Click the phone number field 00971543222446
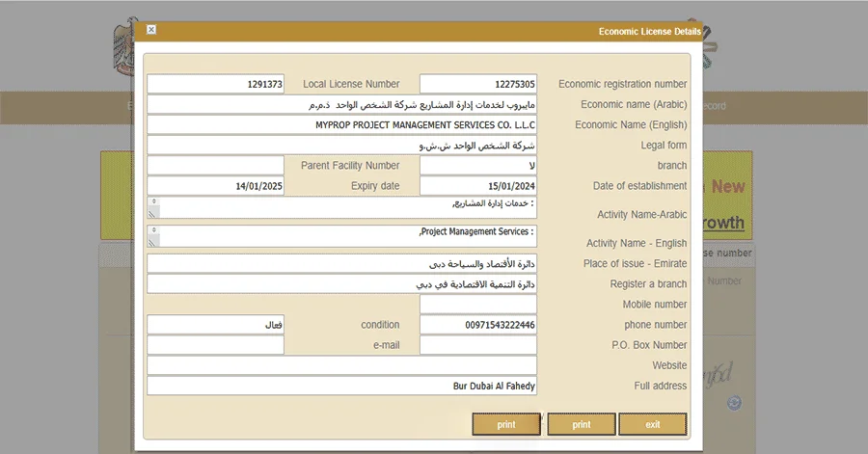The height and width of the screenshot is (454, 868). coord(478,325)
